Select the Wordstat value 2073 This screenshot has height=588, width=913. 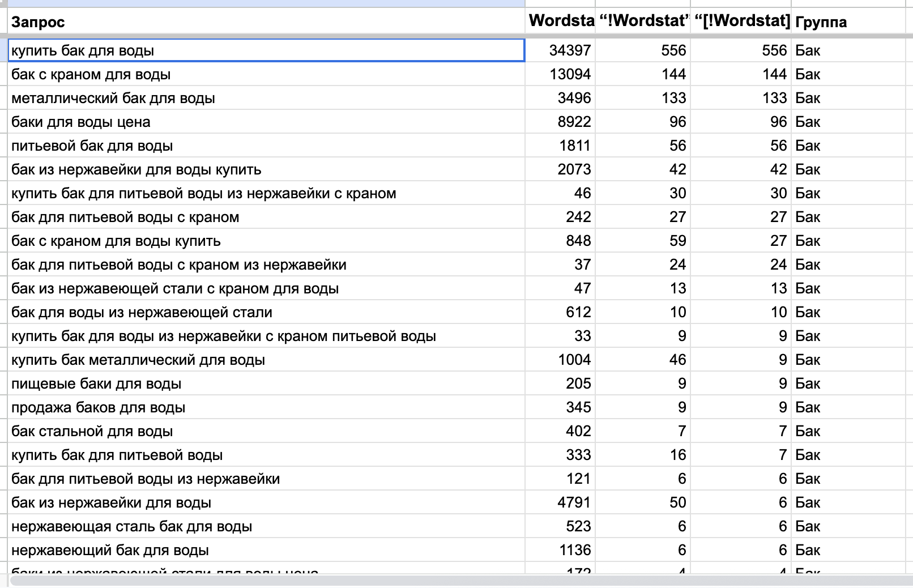[560, 169]
